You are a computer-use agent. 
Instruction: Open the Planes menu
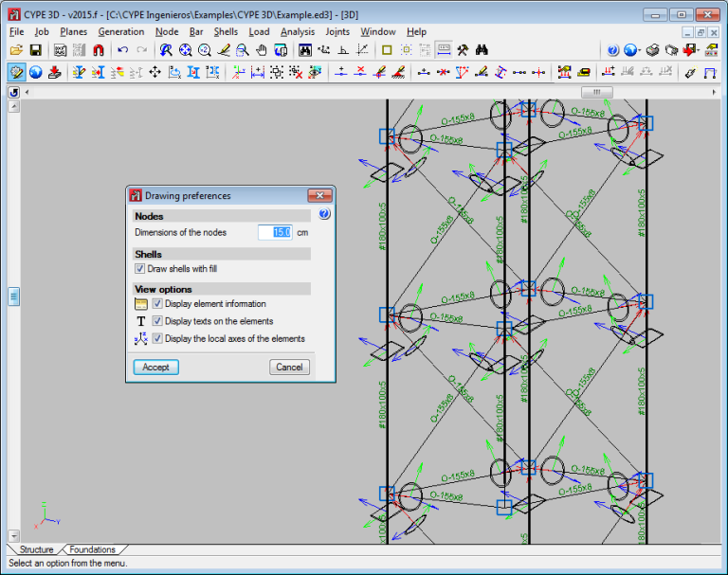(x=73, y=31)
